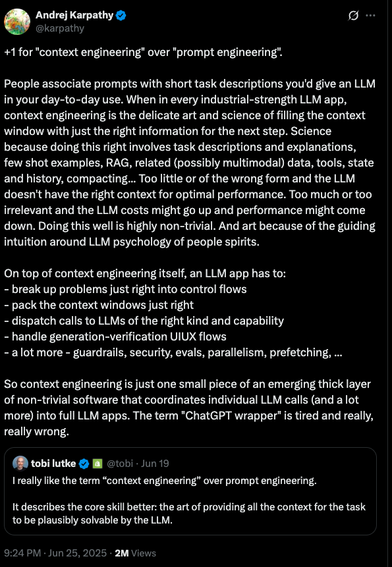Click tobi lutke's blue verified badge
The height and width of the screenshot is (567, 392).
pos(84,464)
